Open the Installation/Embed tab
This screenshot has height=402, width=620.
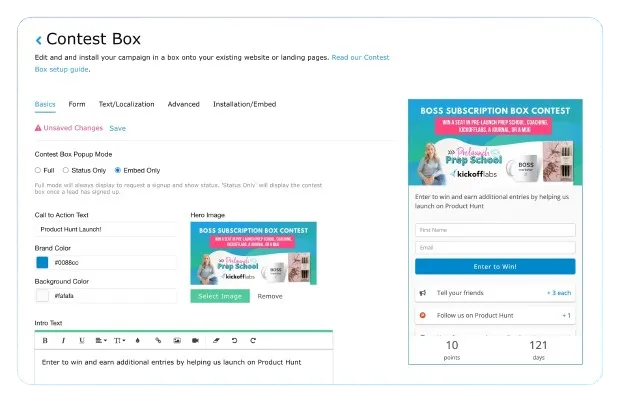pos(245,104)
